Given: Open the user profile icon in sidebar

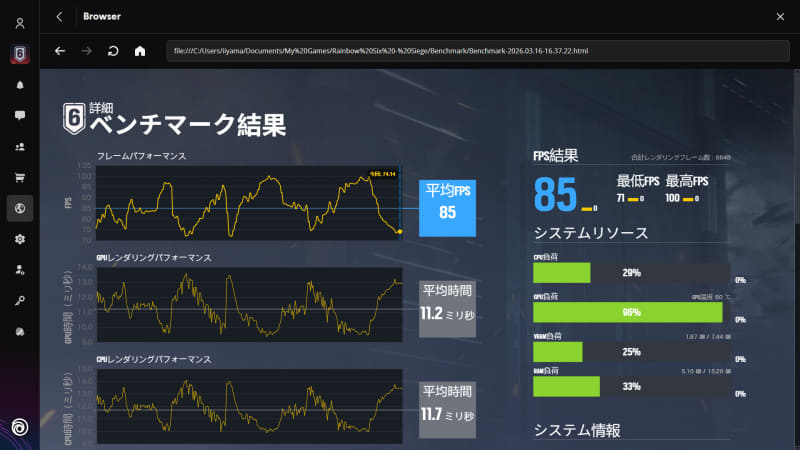Looking at the screenshot, I should 20,23.
